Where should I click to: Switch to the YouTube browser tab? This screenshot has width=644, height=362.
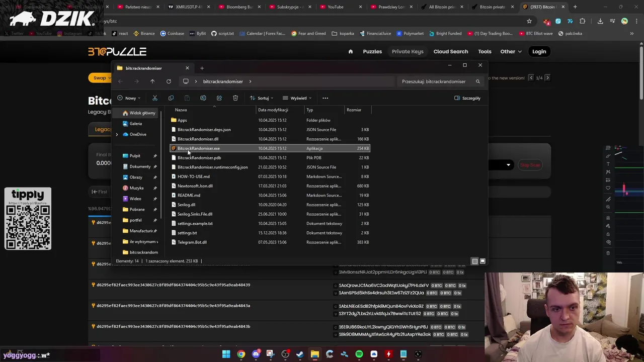[x=338, y=7]
